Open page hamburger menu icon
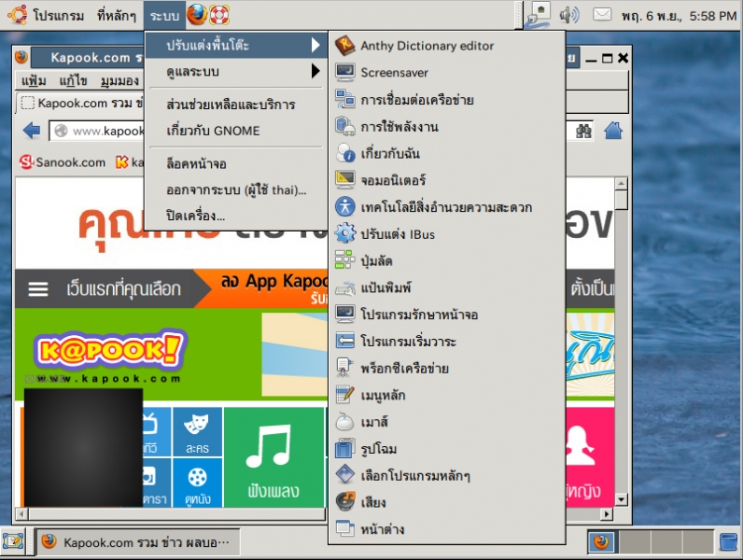 pyautogui.click(x=38, y=288)
